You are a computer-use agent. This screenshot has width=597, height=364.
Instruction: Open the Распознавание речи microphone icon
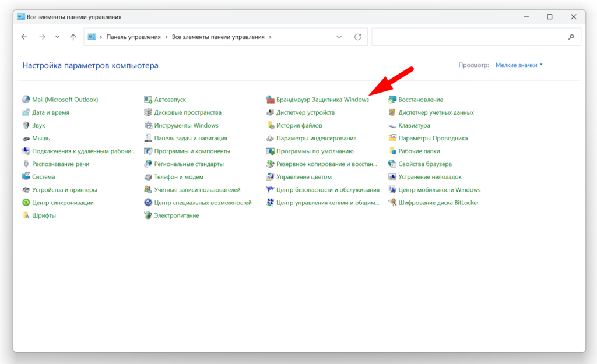pos(26,164)
